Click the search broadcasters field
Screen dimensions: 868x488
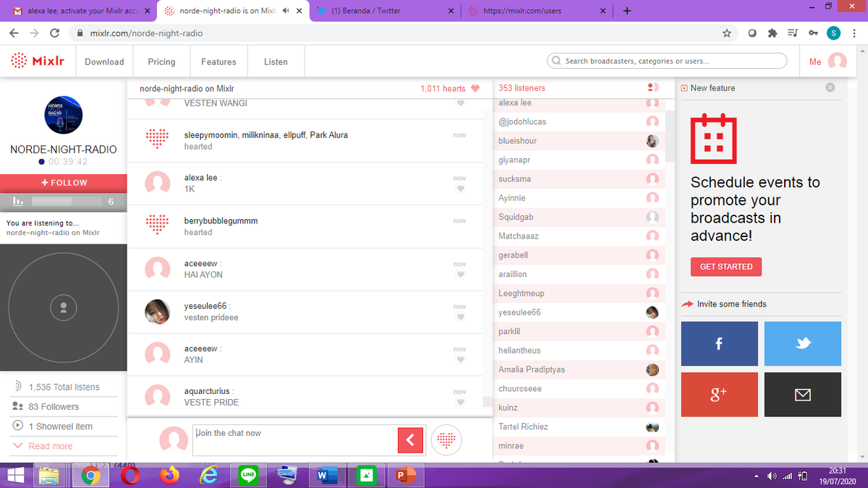point(667,61)
